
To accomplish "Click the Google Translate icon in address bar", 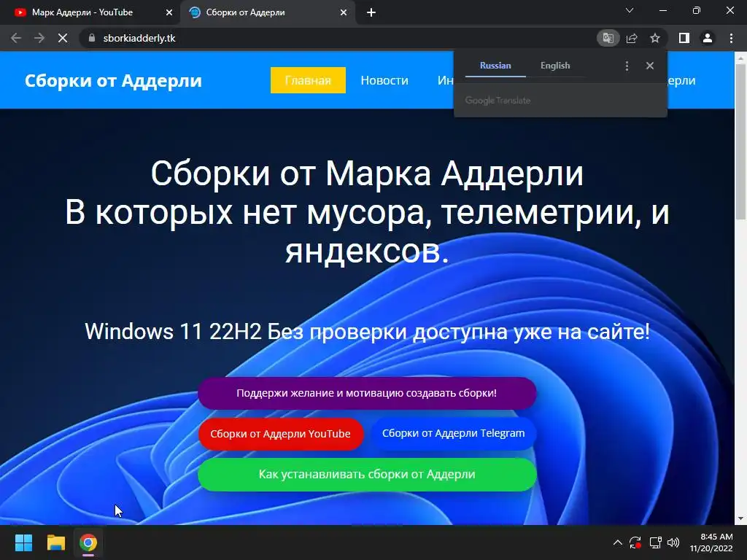I will point(608,38).
